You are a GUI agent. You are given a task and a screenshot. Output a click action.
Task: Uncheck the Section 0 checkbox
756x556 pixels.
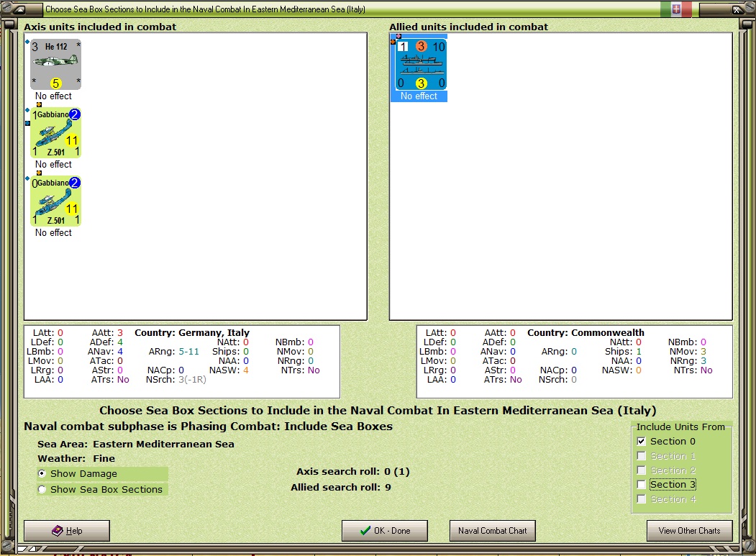tap(641, 441)
